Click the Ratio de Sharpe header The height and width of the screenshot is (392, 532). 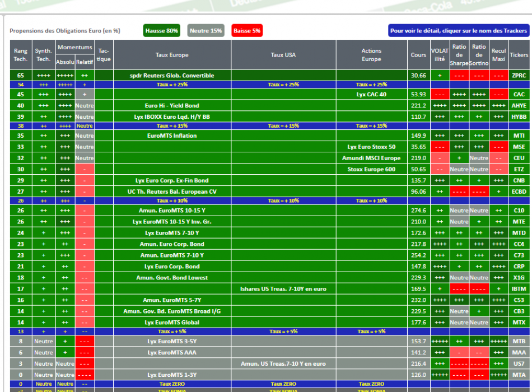[x=459, y=55]
